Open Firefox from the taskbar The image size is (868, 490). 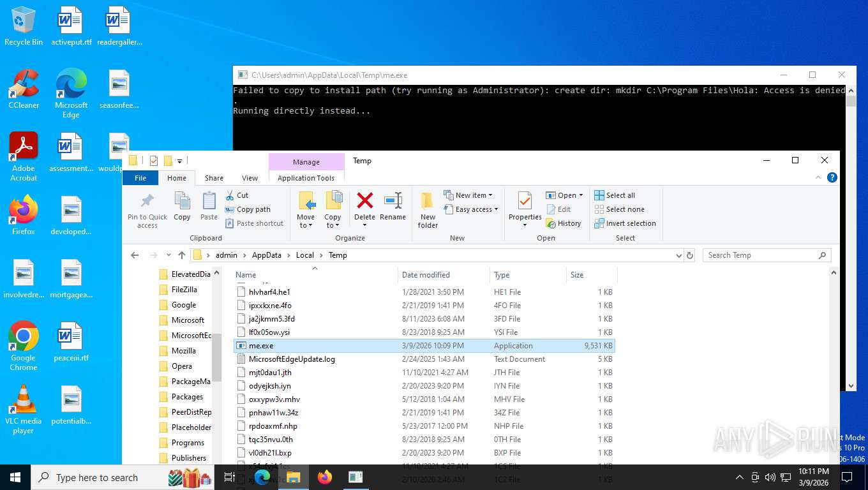click(x=325, y=477)
